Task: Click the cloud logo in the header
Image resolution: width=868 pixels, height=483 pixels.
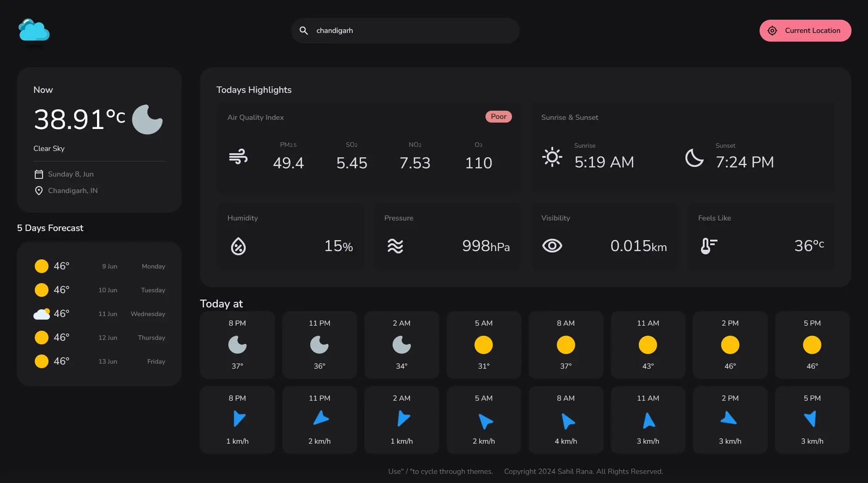Action: [x=34, y=31]
